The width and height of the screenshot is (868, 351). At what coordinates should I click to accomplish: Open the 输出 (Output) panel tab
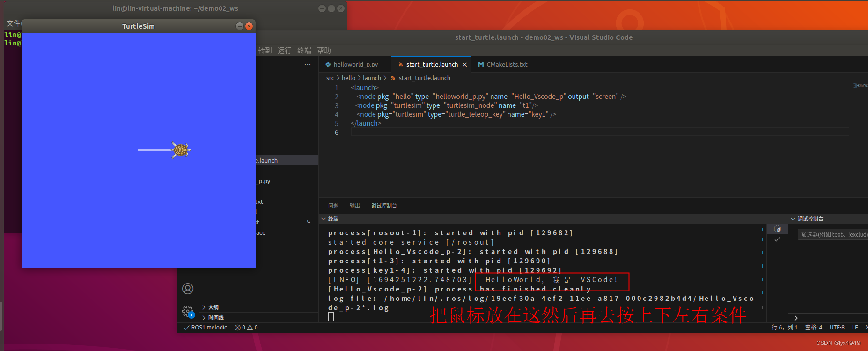(355, 206)
